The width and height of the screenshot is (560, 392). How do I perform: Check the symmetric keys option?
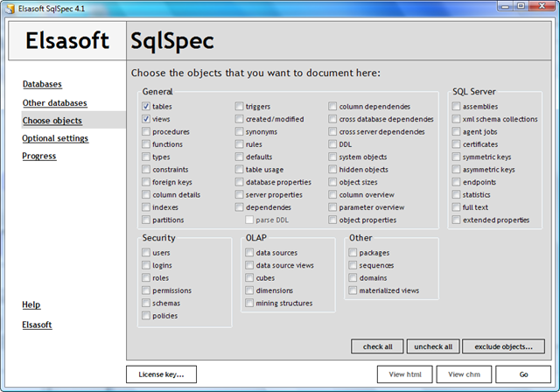[x=456, y=157]
